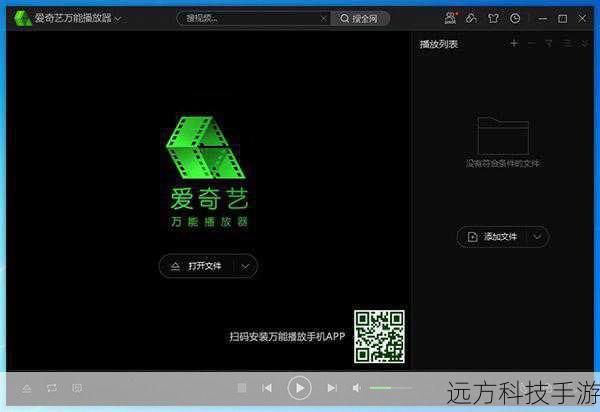Screen dimensions: 600x412
Task: Open the user account icon with red dot
Action: click(x=450, y=18)
